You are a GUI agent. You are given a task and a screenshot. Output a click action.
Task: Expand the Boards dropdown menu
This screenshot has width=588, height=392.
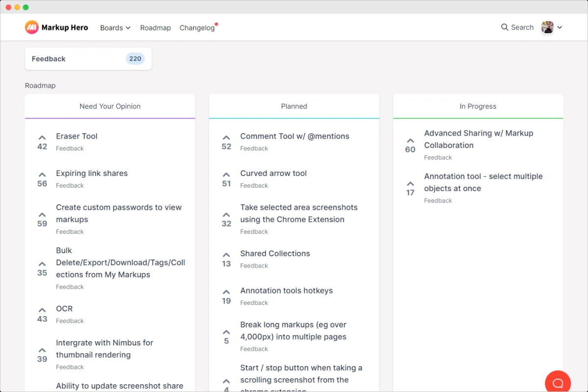[x=115, y=28]
